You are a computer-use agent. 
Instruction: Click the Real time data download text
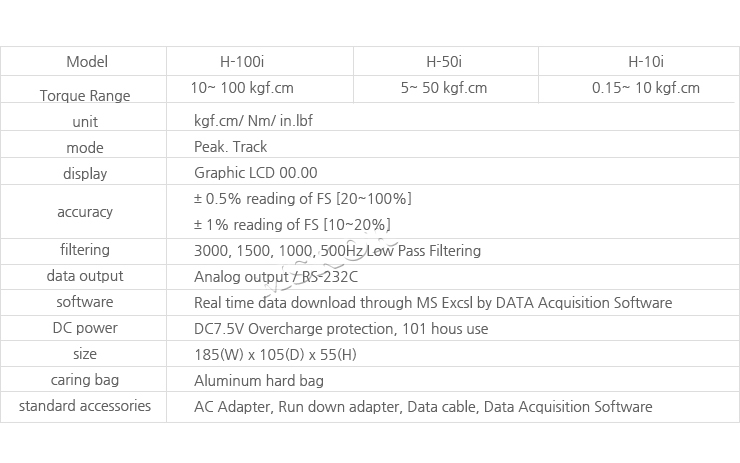tap(432, 302)
